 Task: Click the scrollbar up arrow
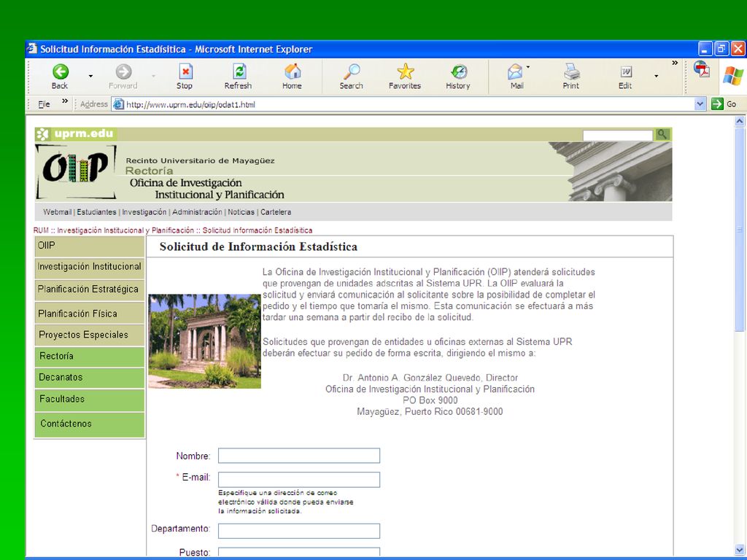[x=740, y=121]
